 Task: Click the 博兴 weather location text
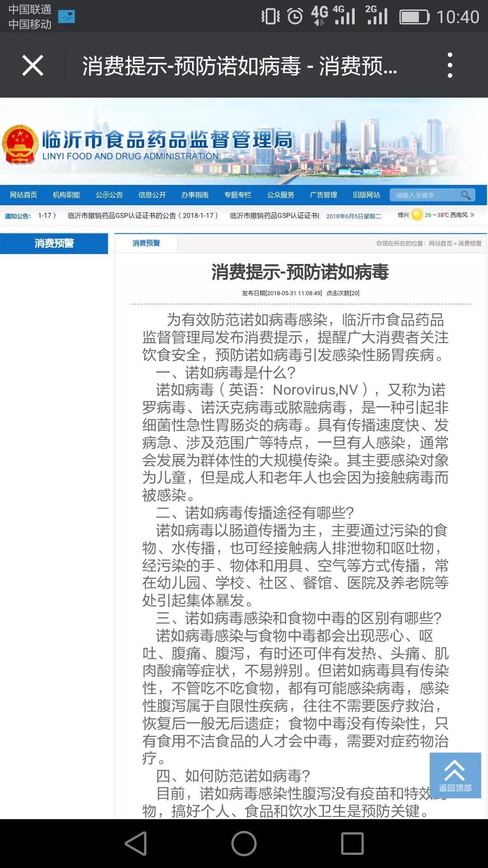(403, 215)
